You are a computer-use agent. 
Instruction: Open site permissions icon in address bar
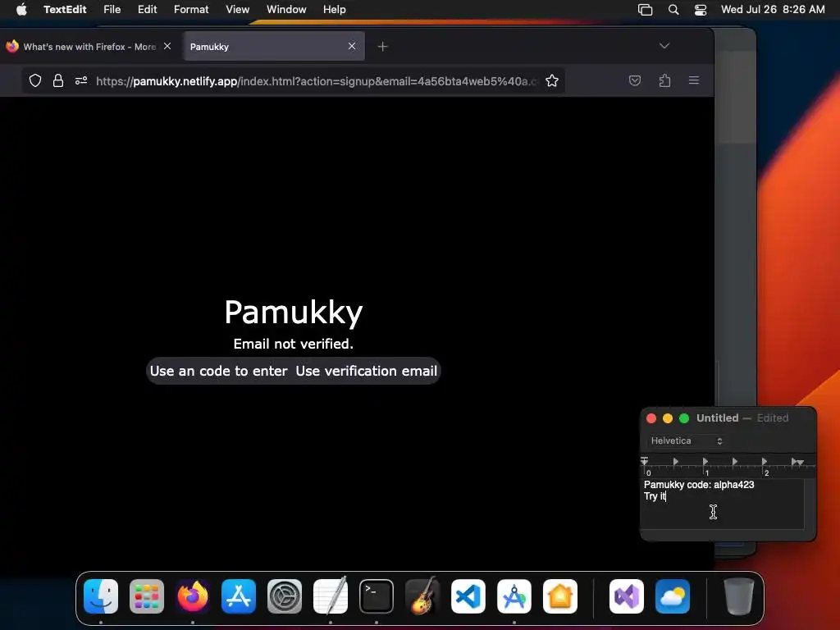pos(81,81)
